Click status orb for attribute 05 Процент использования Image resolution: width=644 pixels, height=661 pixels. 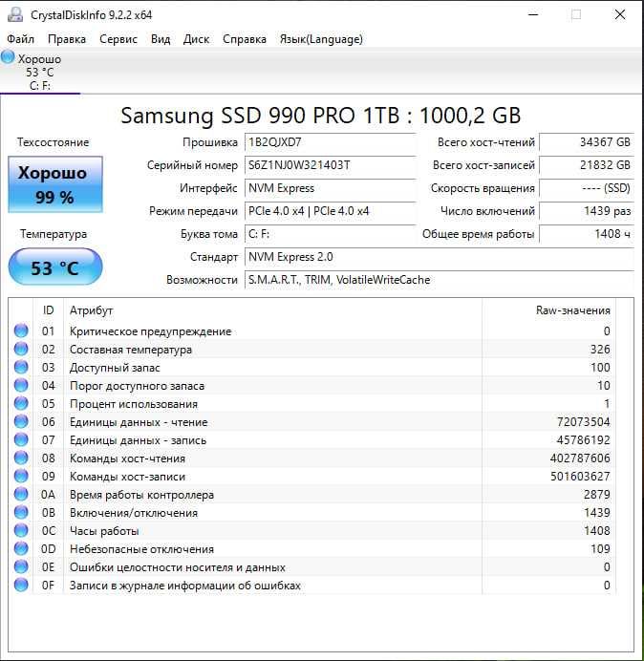[x=21, y=403]
